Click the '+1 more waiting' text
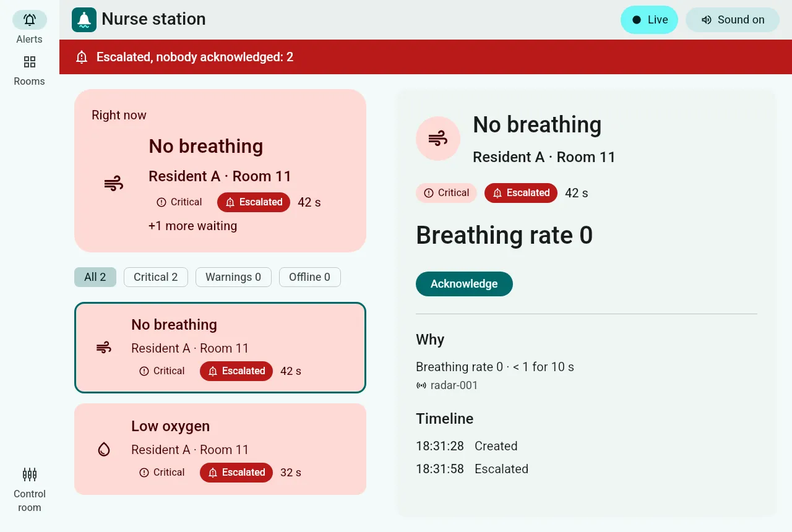Screen dimensions: 792x532 tap(192, 226)
